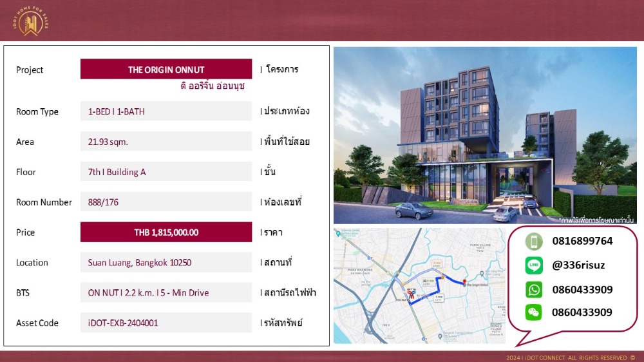Screen dimensions: 644x362
Task: Select the area value 21.93 sqm.
Action: tap(108, 142)
